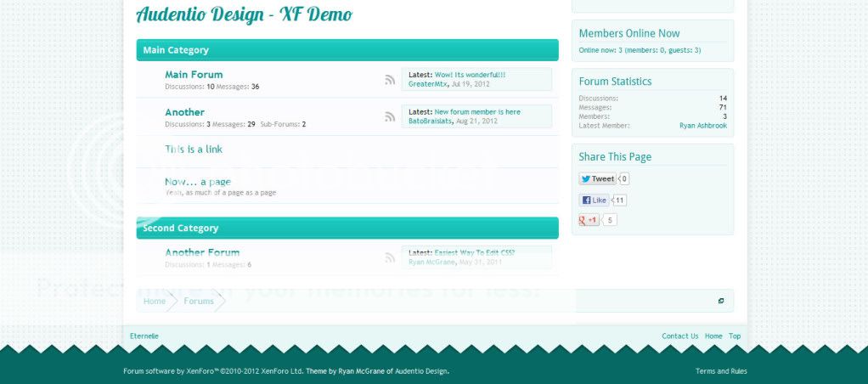868x384 pixels.
Task: Select Home in the breadcrumb trail
Action: [x=155, y=302]
